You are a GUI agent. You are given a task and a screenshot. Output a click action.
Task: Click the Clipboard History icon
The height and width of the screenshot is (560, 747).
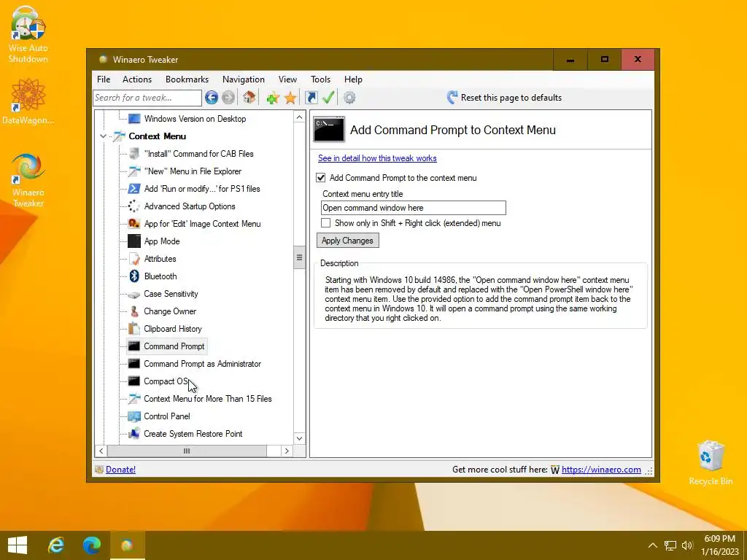tap(134, 329)
